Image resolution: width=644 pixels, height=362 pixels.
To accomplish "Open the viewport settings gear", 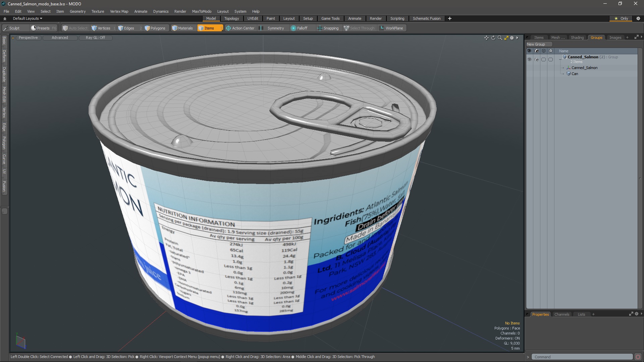I will point(512,38).
